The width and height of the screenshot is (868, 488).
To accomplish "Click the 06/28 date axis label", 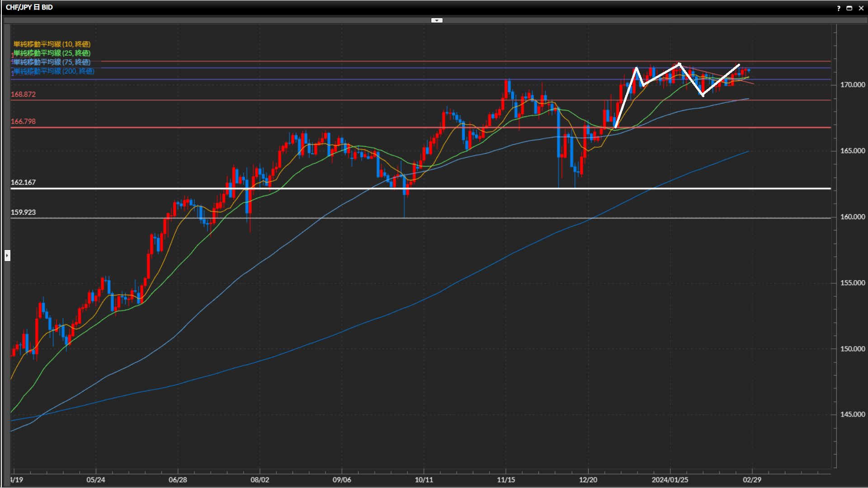I will 178,479.
